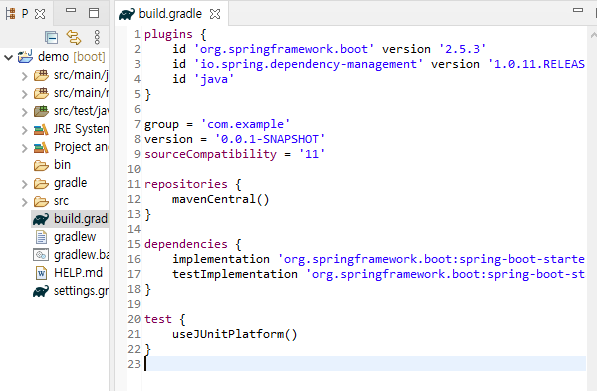Click 'io.spring.dependency-management' plugin text
597x391 pixels.
tap(308, 64)
